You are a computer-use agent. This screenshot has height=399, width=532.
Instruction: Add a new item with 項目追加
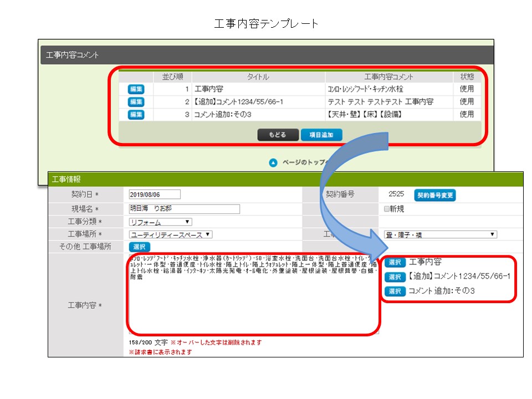(321, 135)
